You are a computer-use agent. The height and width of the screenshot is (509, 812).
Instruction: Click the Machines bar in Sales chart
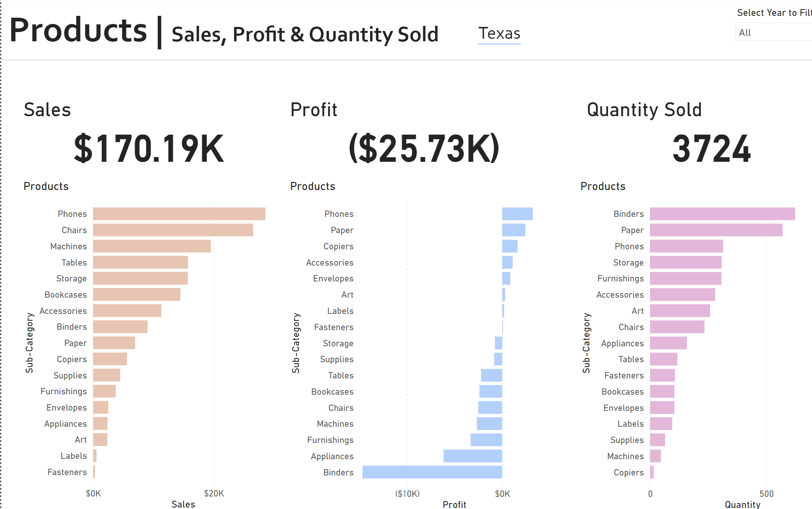pyautogui.click(x=152, y=246)
